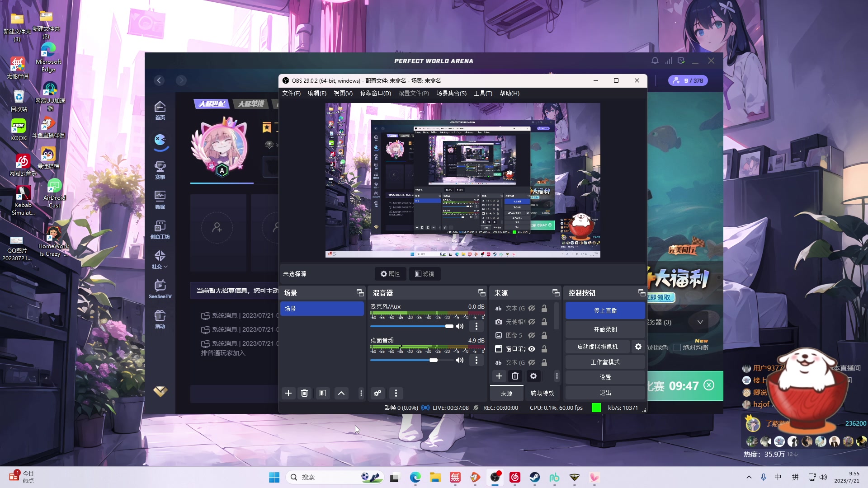Click the Windows taskbar search box
The height and width of the screenshot is (488, 868).
tap(335, 477)
